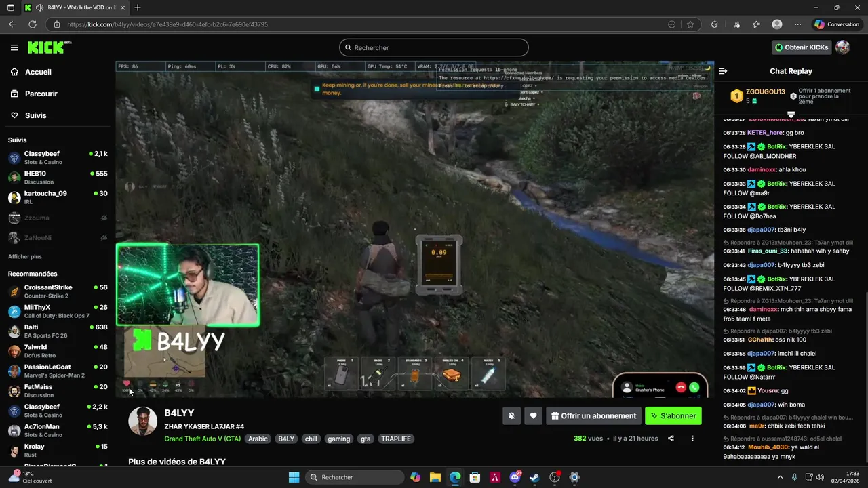Open Copilot Conversation button
Viewport: 868px width, 488px height.
click(837, 24)
